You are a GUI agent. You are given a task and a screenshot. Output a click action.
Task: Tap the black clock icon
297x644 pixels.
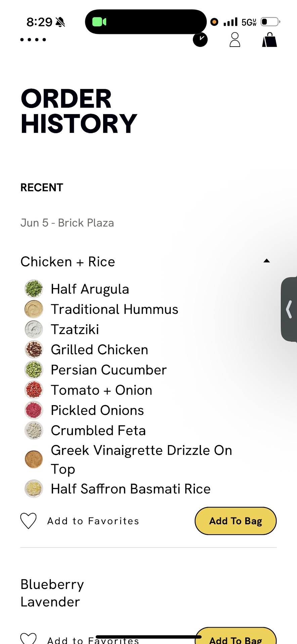coord(200,40)
